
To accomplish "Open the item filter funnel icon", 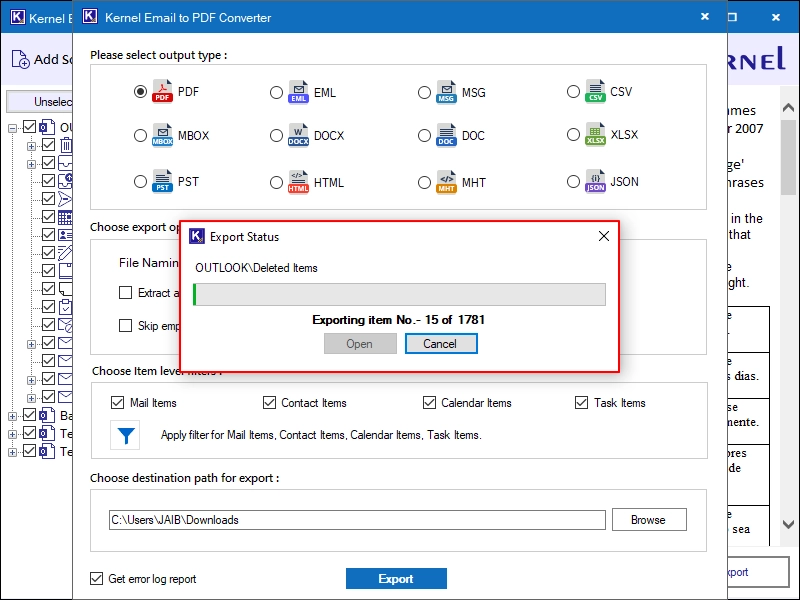I will 126,435.
